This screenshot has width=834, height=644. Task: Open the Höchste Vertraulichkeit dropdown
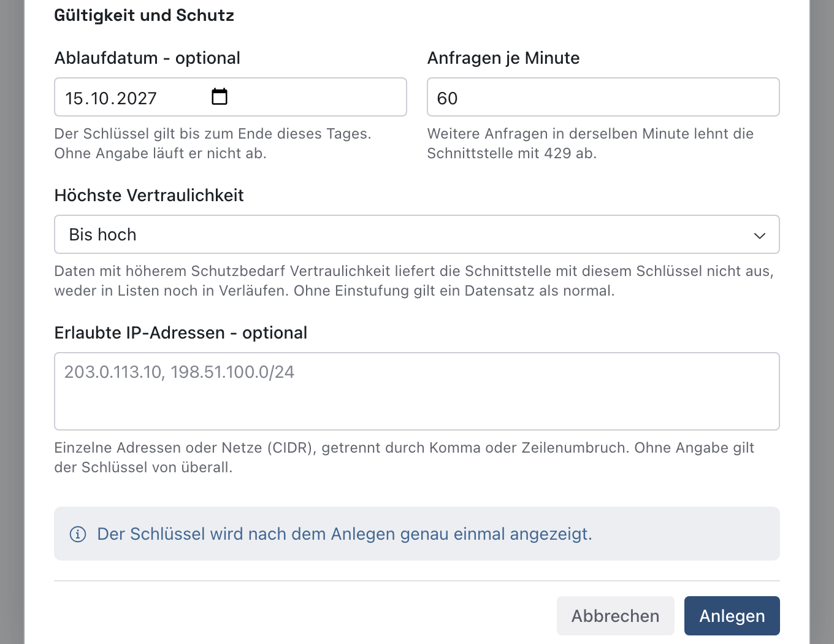(417, 234)
